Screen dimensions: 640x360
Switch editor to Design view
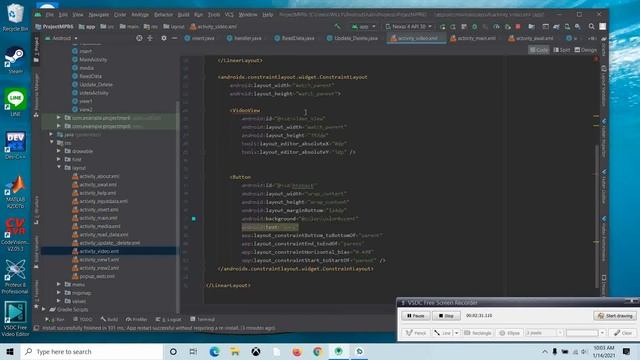(x=586, y=50)
